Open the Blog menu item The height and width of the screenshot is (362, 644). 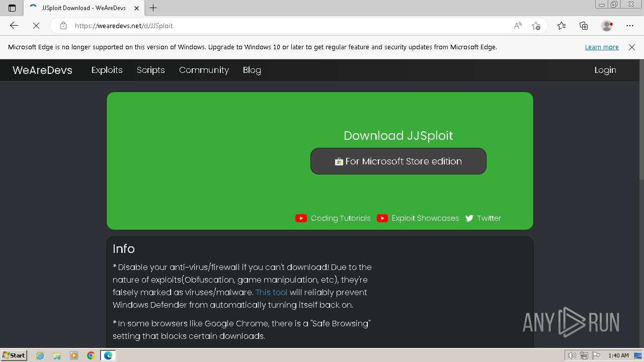(x=252, y=70)
